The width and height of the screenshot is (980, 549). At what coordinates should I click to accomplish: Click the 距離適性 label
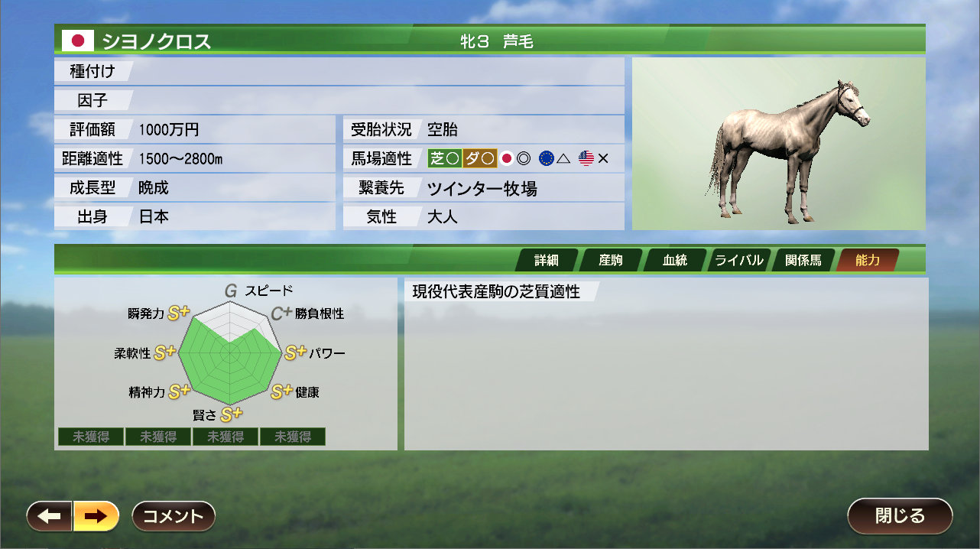click(x=92, y=158)
